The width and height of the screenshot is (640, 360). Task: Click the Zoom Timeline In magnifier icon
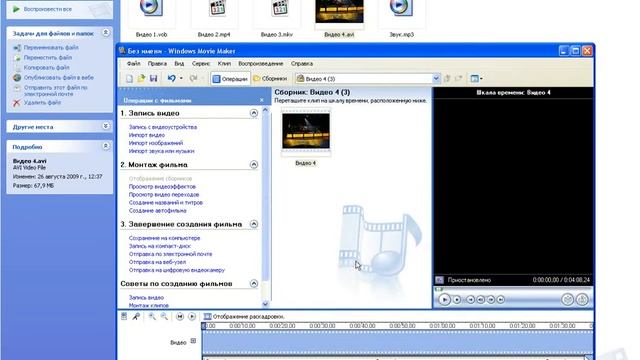pyautogui.click(x=152, y=317)
